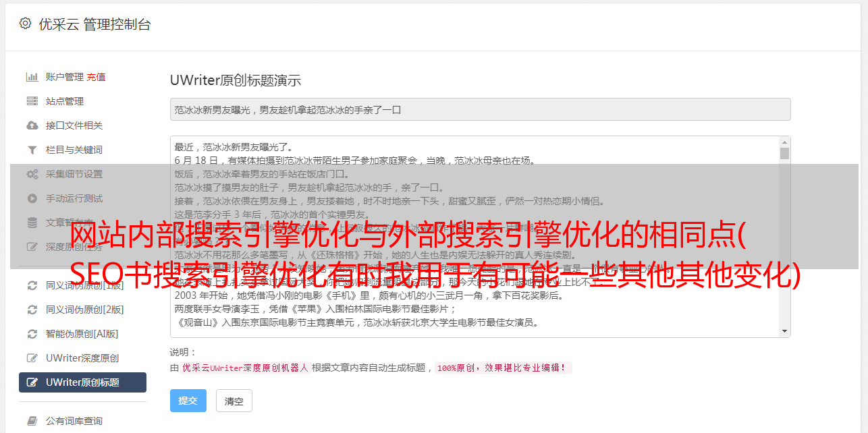Viewport: 868px width, 433px height.
Task: Click the cloud upload icon for 接口文件相关
Action: click(x=32, y=125)
